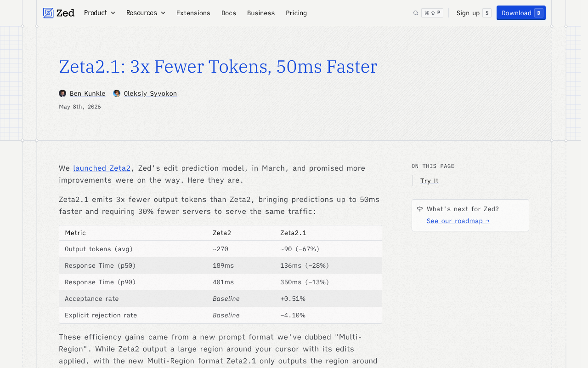
Task: Follow the launched Zeta2 link
Action: point(102,168)
